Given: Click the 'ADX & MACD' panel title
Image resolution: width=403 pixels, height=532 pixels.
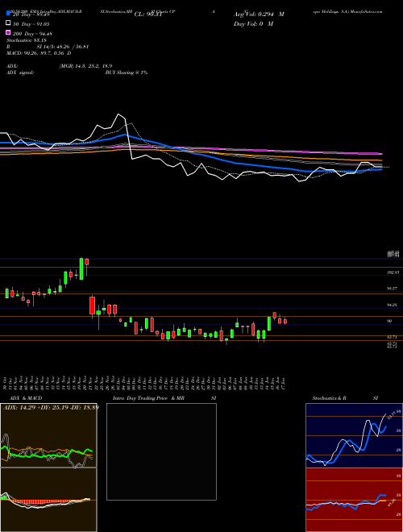Looking at the screenshot, I should (26, 398).
